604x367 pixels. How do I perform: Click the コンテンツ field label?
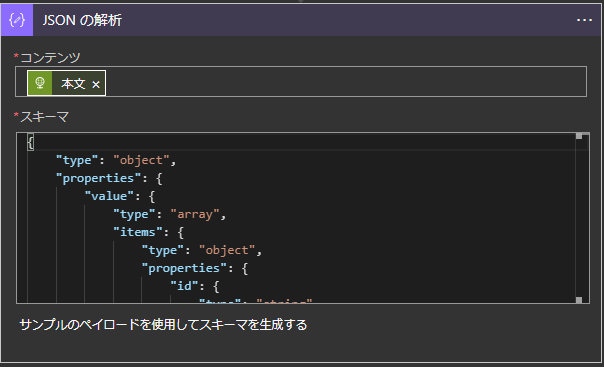[x=50, y=58]
